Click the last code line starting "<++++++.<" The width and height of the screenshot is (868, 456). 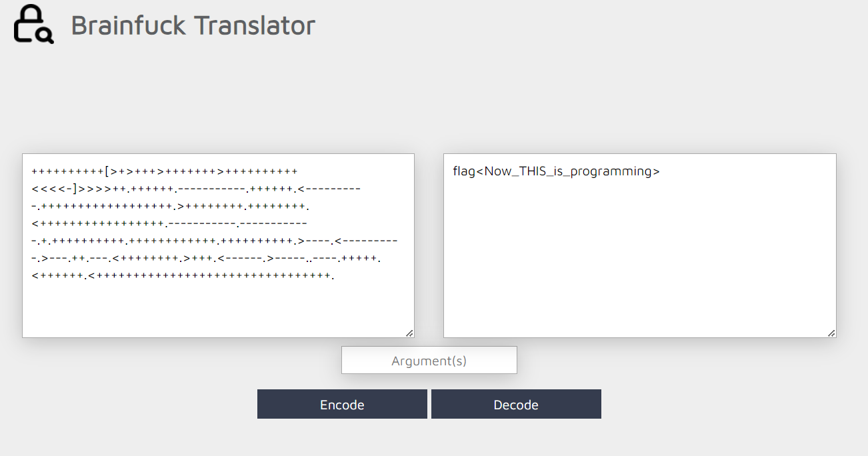tap(183, 275)
